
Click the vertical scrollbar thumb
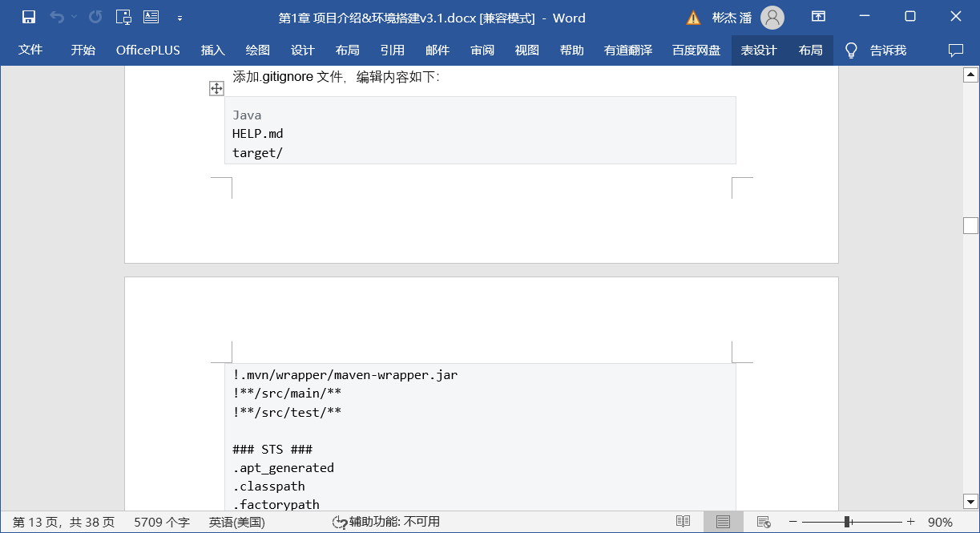coord(970,225)
